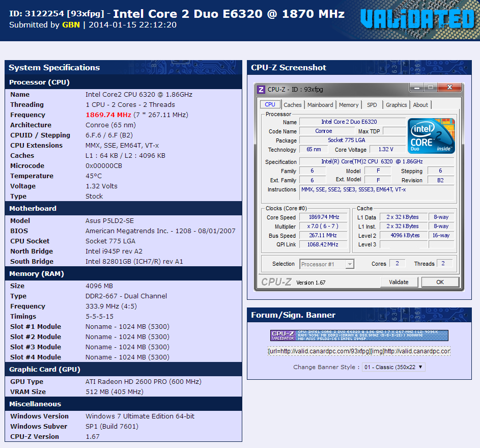
Task: Switch to the SPD tab
Action: (372, 105)
